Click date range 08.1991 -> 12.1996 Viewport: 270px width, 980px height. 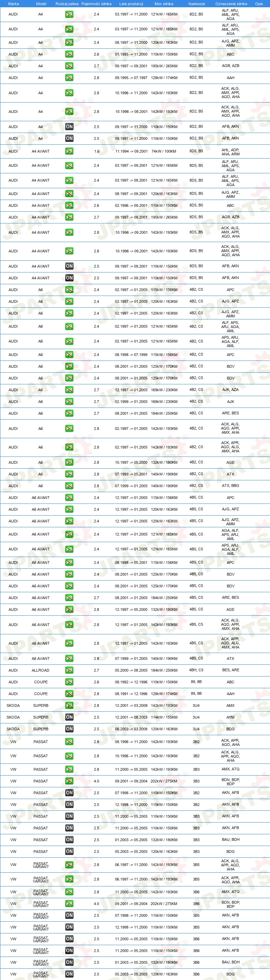tap(131, 693)
